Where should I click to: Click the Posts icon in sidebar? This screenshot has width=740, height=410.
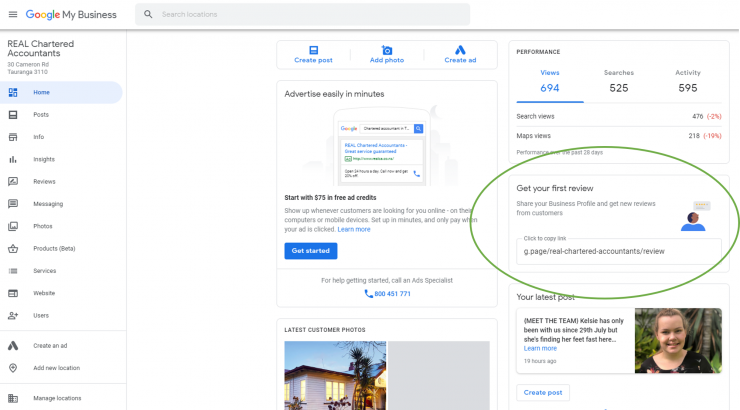tap(13, 115)
